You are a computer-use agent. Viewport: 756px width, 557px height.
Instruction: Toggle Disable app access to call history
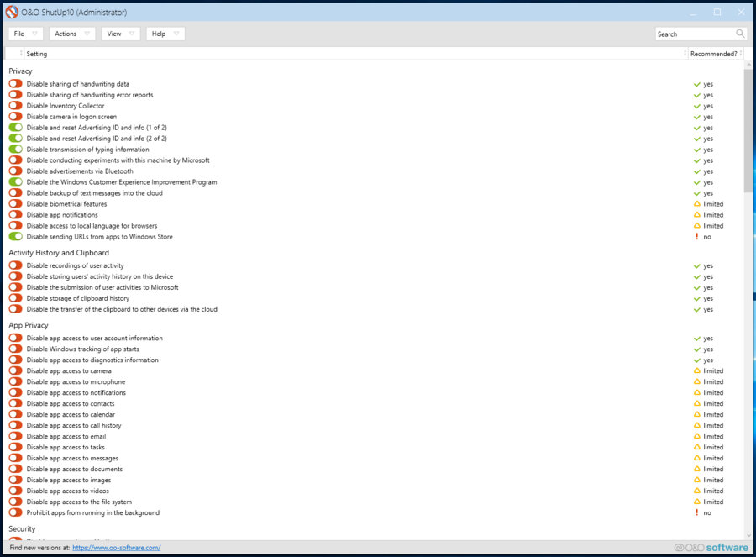click(15, 425)
